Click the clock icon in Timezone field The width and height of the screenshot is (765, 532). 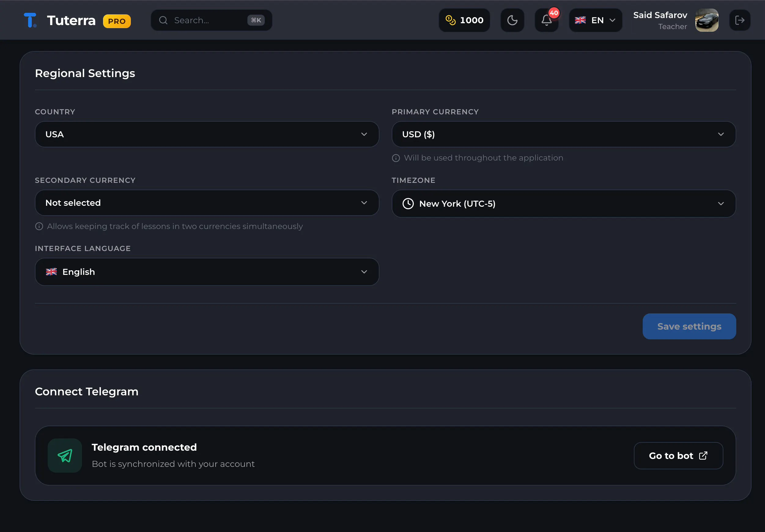tap(408, 204)
